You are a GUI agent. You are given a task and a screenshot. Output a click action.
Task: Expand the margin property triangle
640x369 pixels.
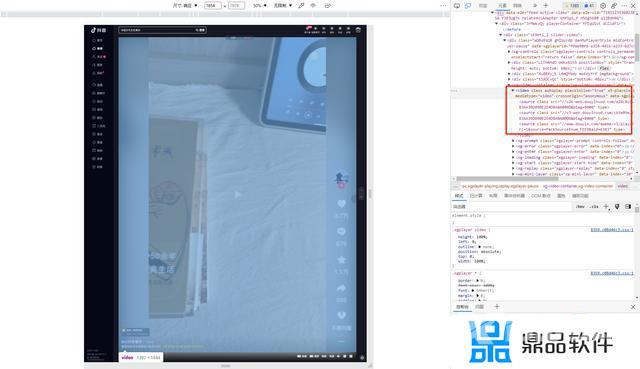[477, 296]
